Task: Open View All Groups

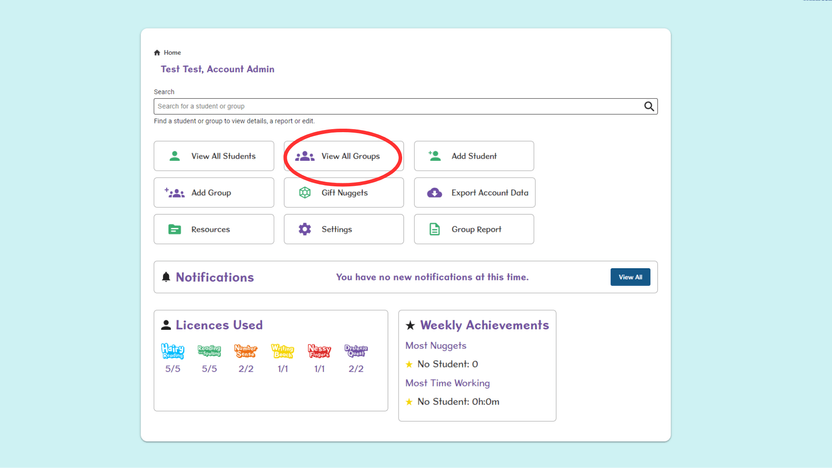Action: point(344,156)
